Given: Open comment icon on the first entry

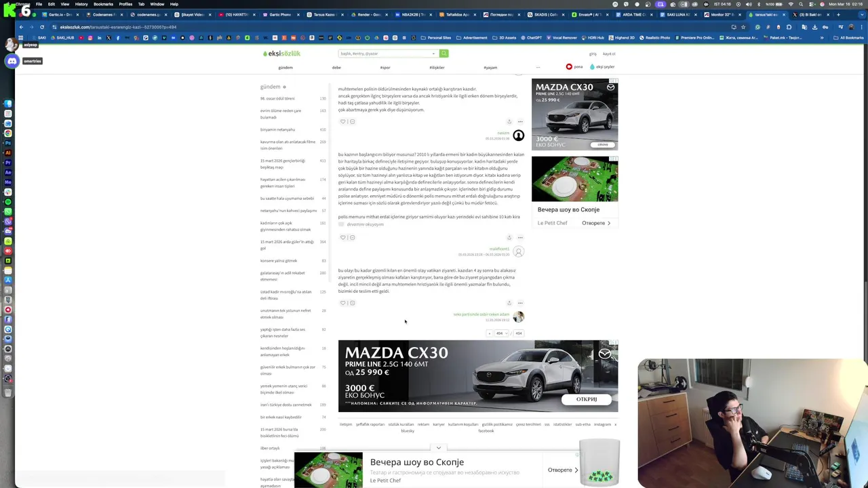Looking at the screenshot, I should [x=352, y=121].
